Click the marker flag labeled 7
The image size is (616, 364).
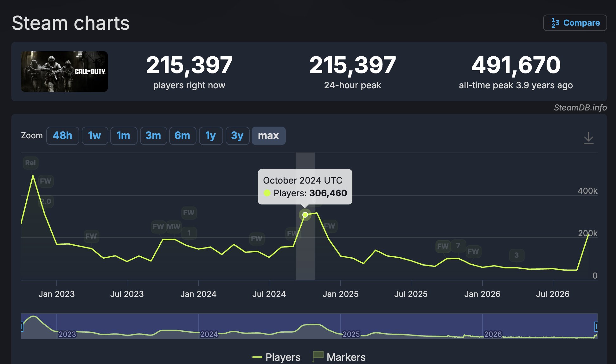click(x=458, y=246)
